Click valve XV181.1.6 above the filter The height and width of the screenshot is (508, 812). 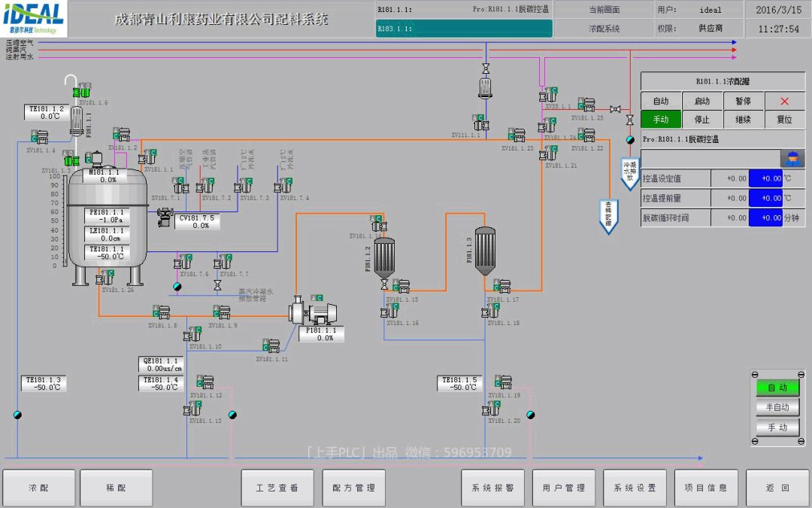click(x=81, y=92)
